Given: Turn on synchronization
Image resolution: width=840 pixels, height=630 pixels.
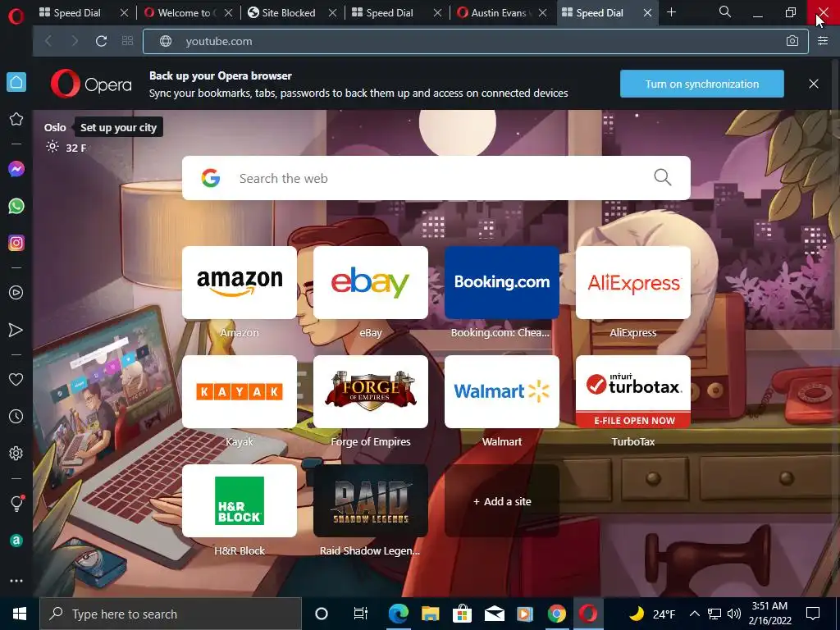Looking at the screenshot, I should [702, 84].
